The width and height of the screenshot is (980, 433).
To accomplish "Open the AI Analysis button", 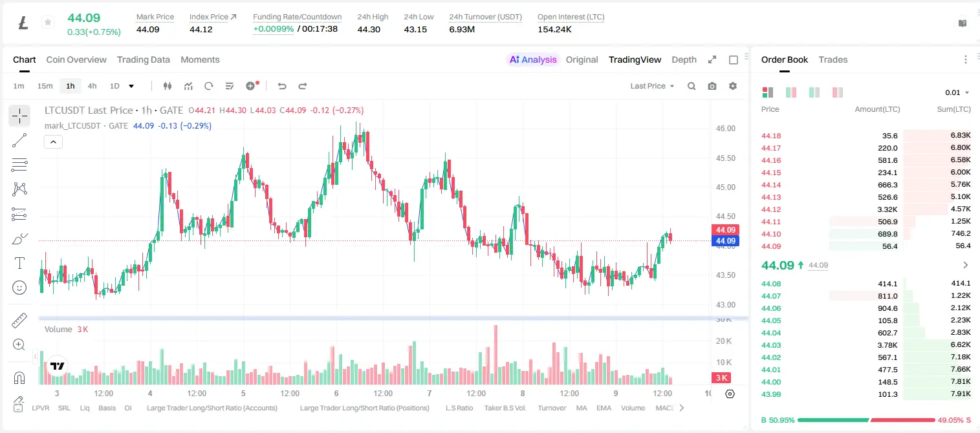I will 533,59.
